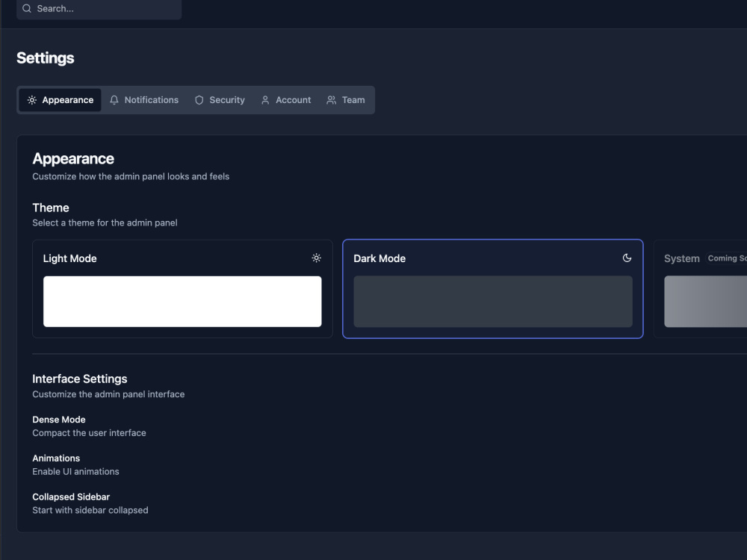The width and height of the screenshot is (747, 560).
Task: Go to the Account tab
Action: [286, 100]
